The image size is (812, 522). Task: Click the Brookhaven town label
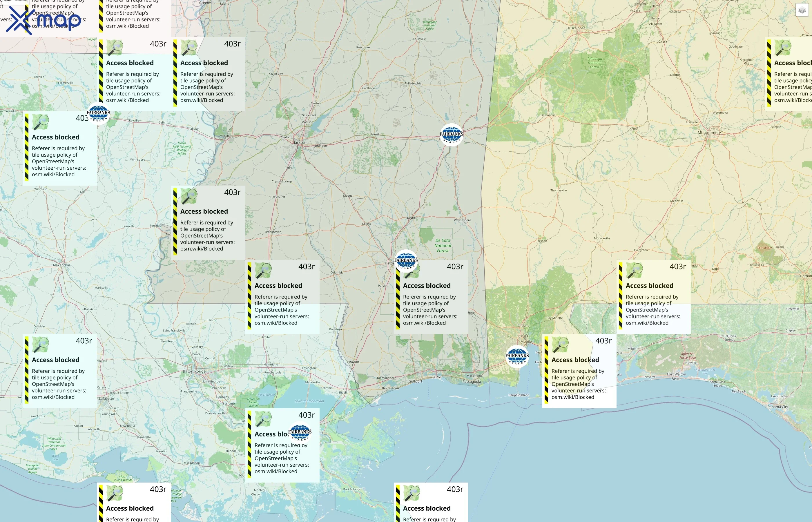[273, 232]
